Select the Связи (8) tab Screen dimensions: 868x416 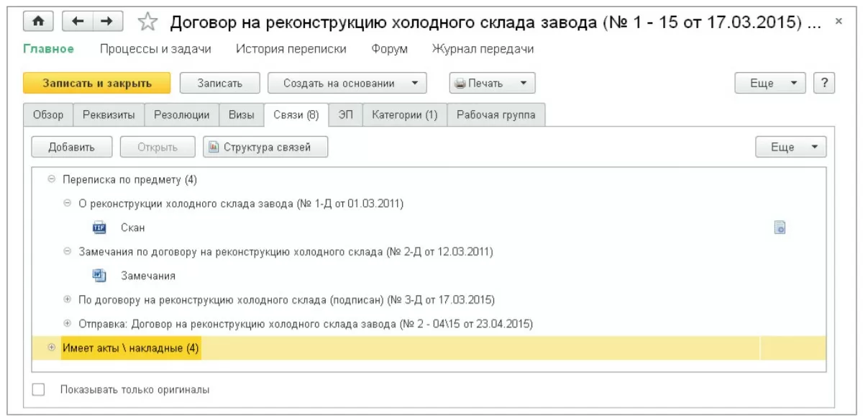[296, 114]
